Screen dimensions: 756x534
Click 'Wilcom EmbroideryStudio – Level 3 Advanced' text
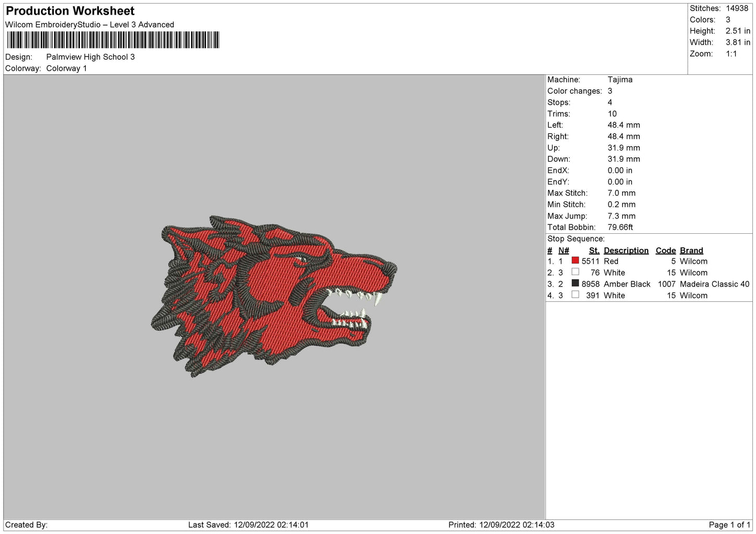point(89,25)
